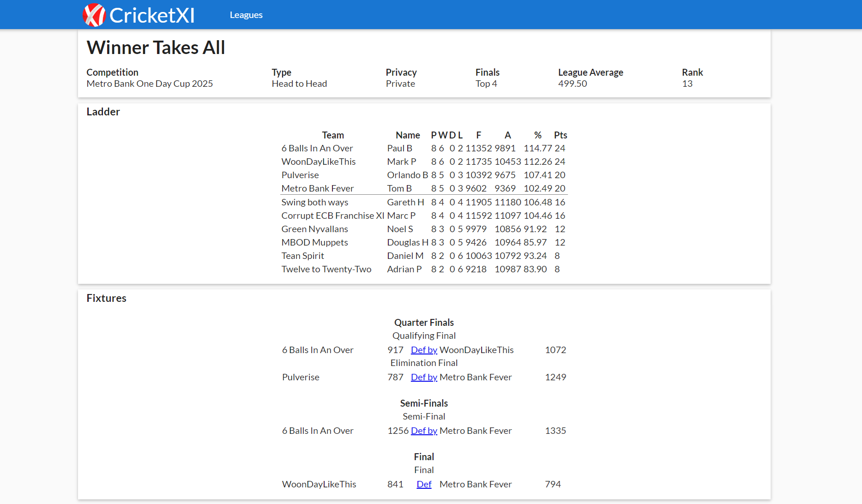Open Qualifying Final 'Def by' result link
The width and height of the screenshot is (862, 504).
coord(423,350)
